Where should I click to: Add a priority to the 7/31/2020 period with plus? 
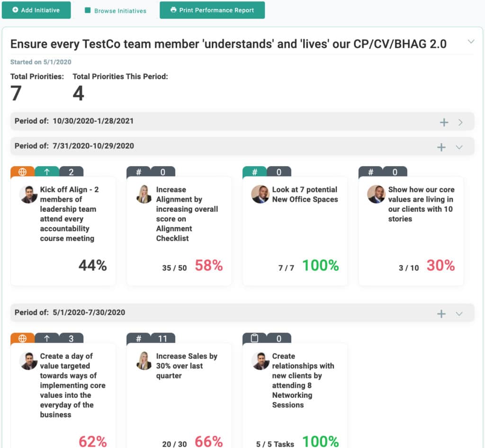(x=441, y=146)
